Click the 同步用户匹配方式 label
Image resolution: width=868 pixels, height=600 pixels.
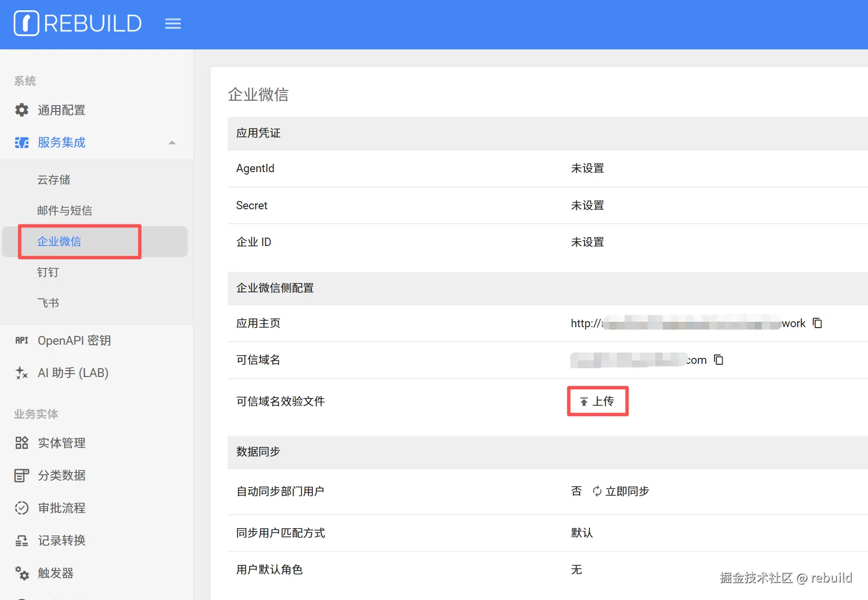(281, 533)
